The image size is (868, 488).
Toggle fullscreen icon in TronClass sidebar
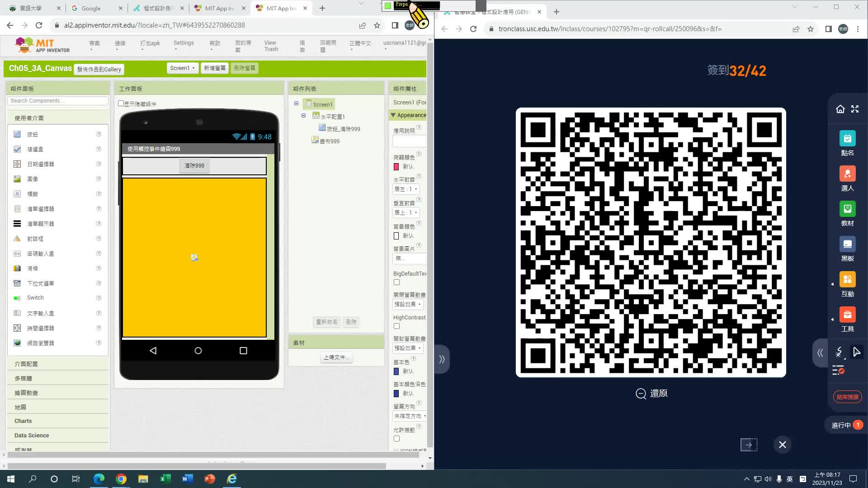pyautogui.click(x=854, y=109)
